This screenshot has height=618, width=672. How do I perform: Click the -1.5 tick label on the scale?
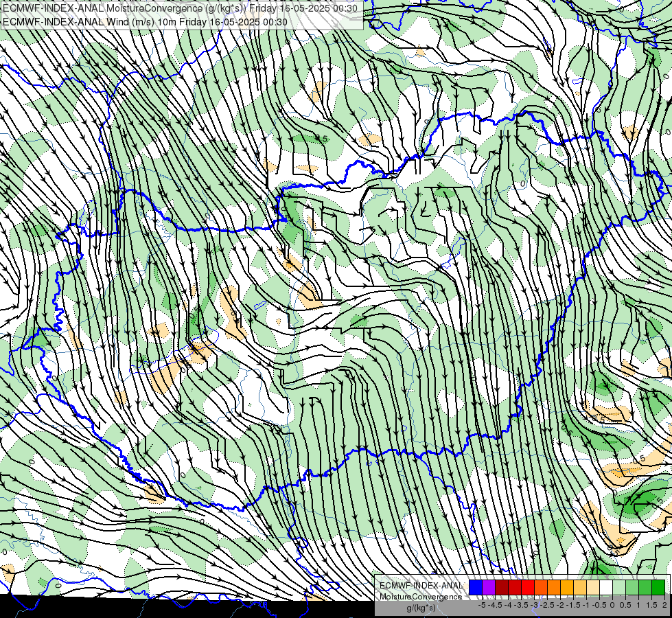tap(573, 605)
